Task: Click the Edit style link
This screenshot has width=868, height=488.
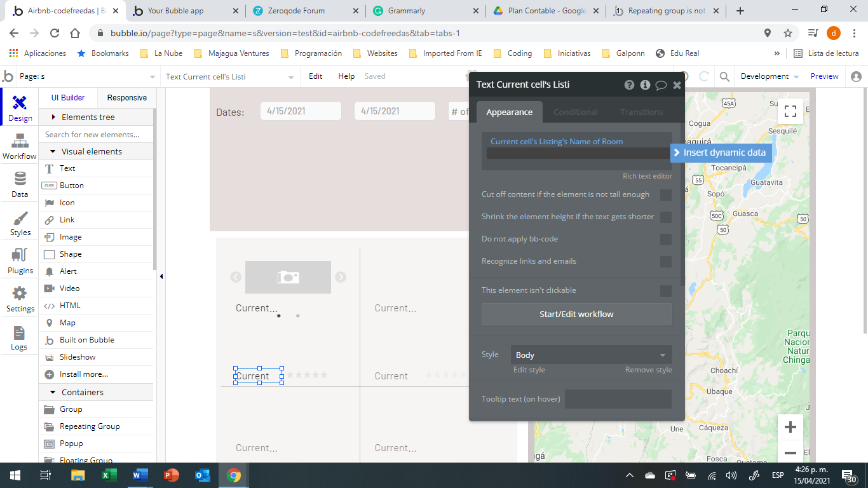Action: (529, 370)
